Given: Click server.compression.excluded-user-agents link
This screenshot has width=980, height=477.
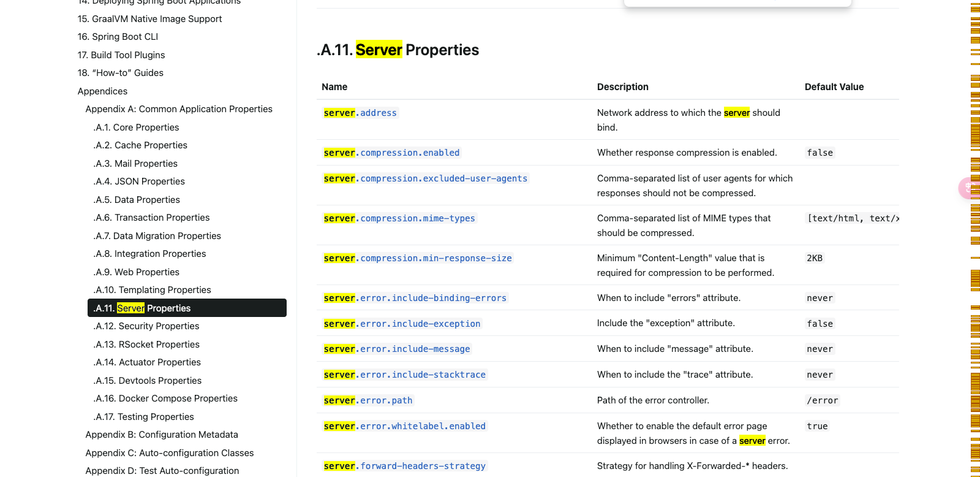Looking at the screenshot, I should pyautogui.click(x=426, y=178).
